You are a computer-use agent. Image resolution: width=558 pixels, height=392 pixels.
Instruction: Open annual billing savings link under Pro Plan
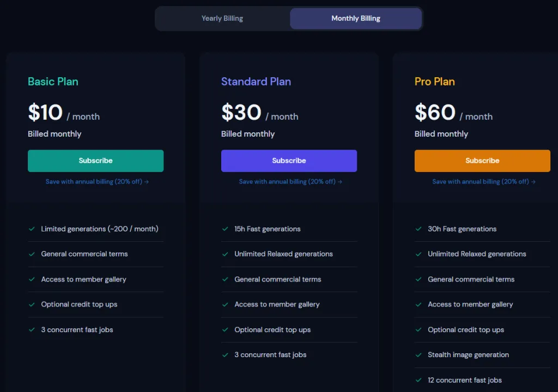click(484, 182)
